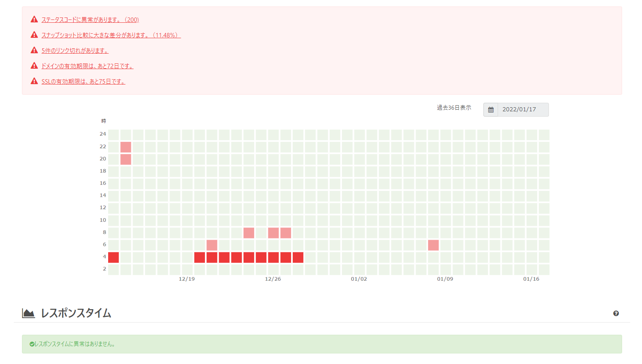Select the leftmost red cell in hour 4 row
This screenshot has width=642, height=364.
[113, 258]
